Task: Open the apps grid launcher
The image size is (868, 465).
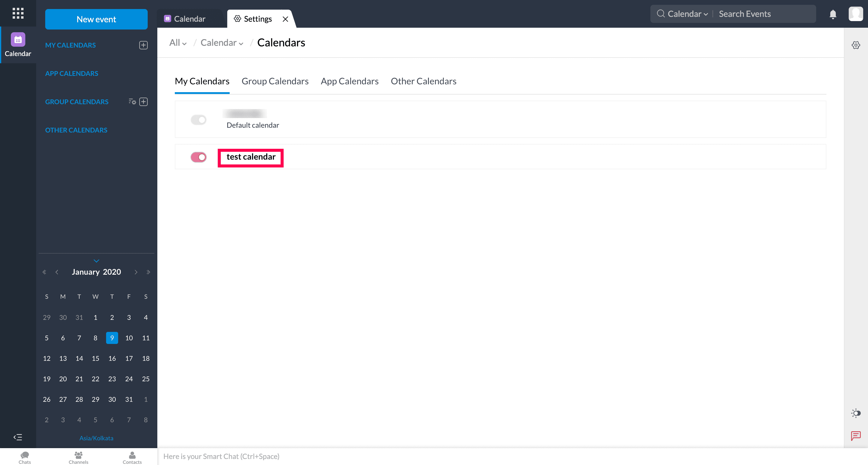Action: pos(18,13)
